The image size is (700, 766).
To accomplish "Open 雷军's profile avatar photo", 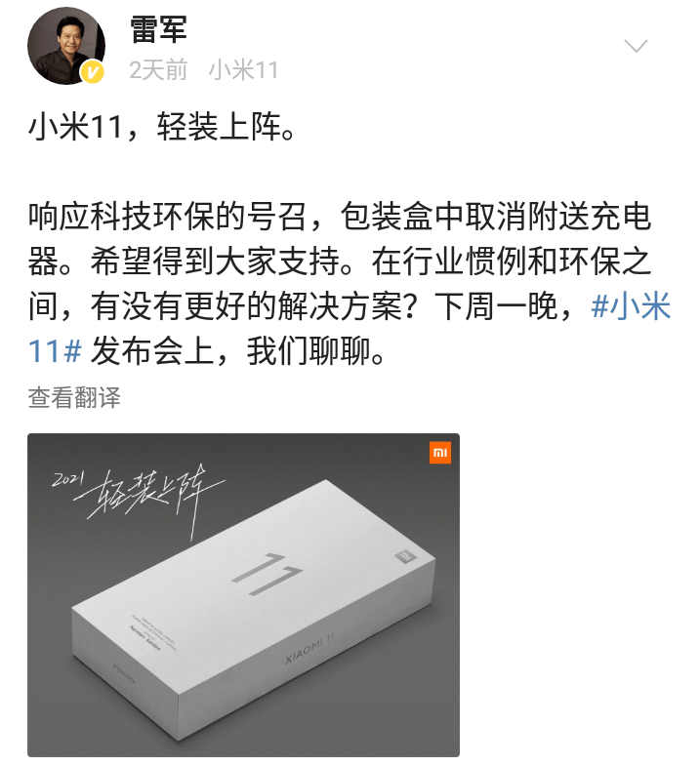I will pyautogui.click(x=66, y=46).
